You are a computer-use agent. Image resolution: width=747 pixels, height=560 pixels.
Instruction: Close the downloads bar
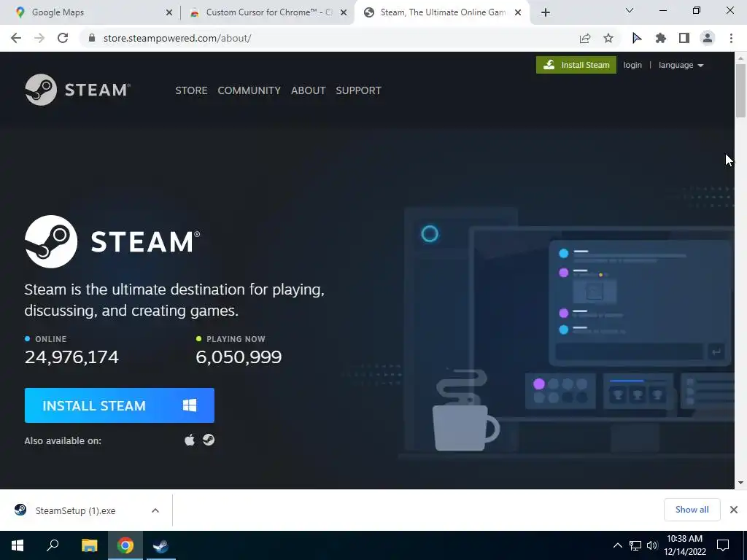[734, 510]
